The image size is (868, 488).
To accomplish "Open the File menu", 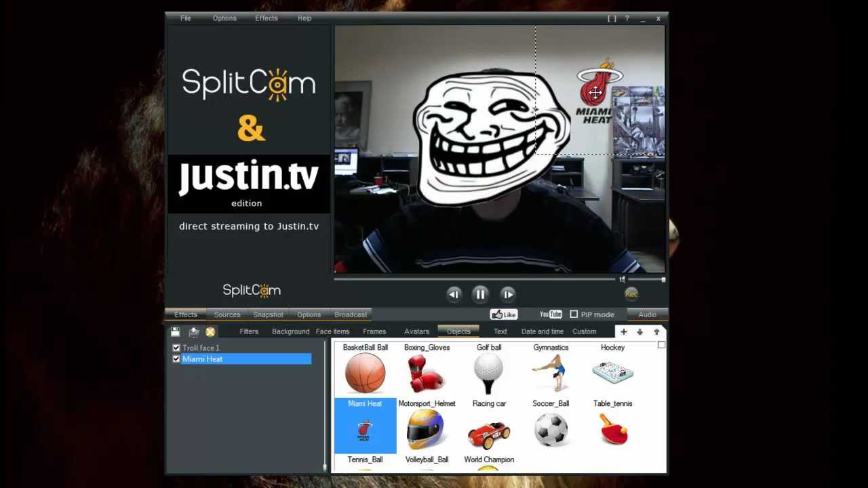I will tap(185, 18).
